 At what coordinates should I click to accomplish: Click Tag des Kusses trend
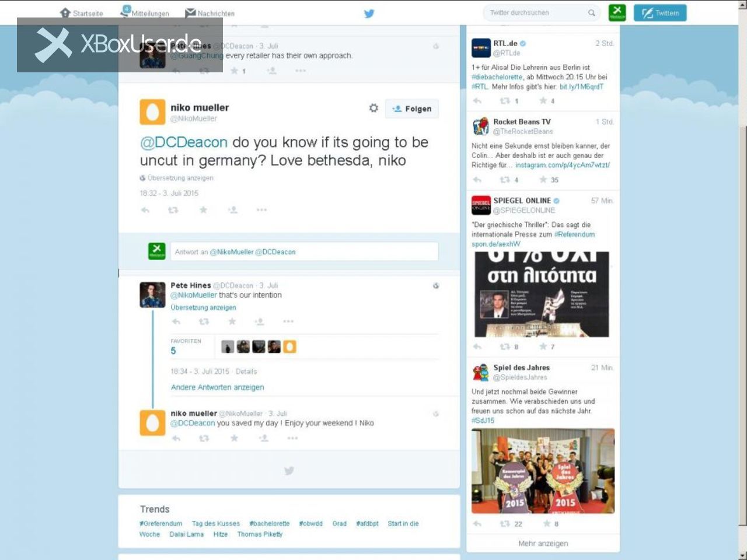point(216,524)
